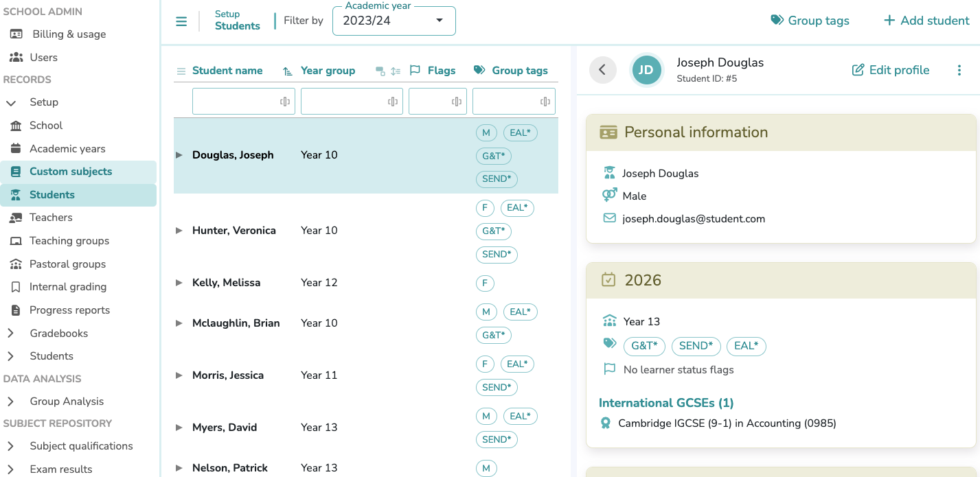Click the back arrow beside the JD avatar
980x477 pixels.
coord(602,70)
